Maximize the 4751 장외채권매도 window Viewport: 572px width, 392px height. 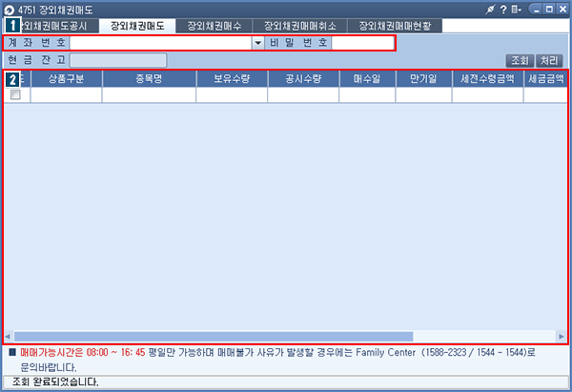coord(549,10)
